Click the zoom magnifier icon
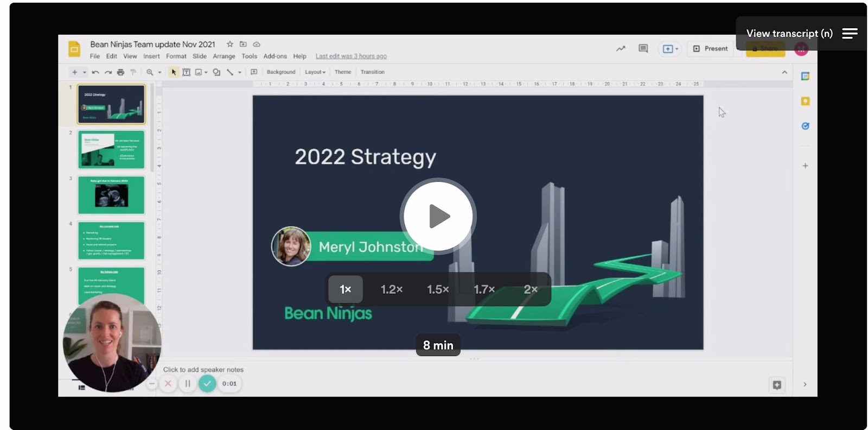The height and width of the screenshot is (430, 868). (x=150, y=72)
